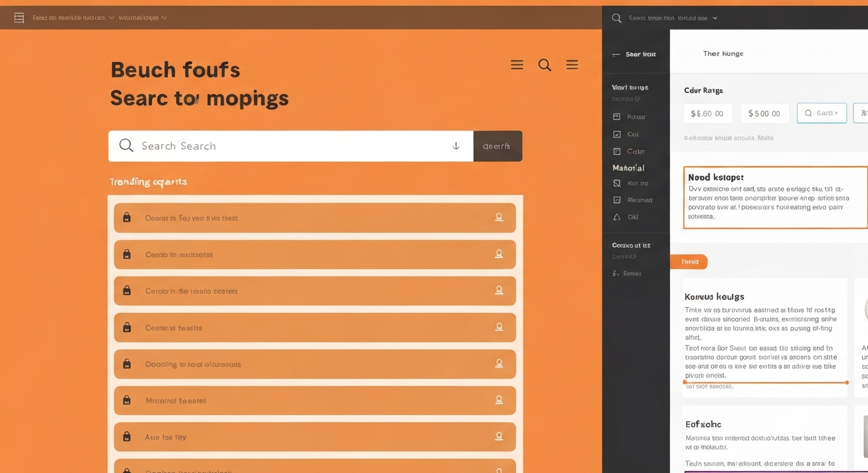Open hamburger menu right of header magnifier
This screenshot has width=868, height=473.
click(x=572, y=65)
